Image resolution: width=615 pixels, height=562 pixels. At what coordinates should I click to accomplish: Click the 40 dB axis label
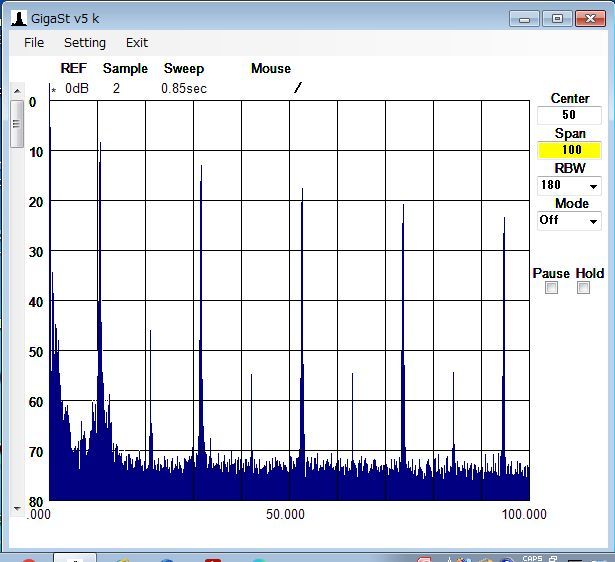click(36, 302)
